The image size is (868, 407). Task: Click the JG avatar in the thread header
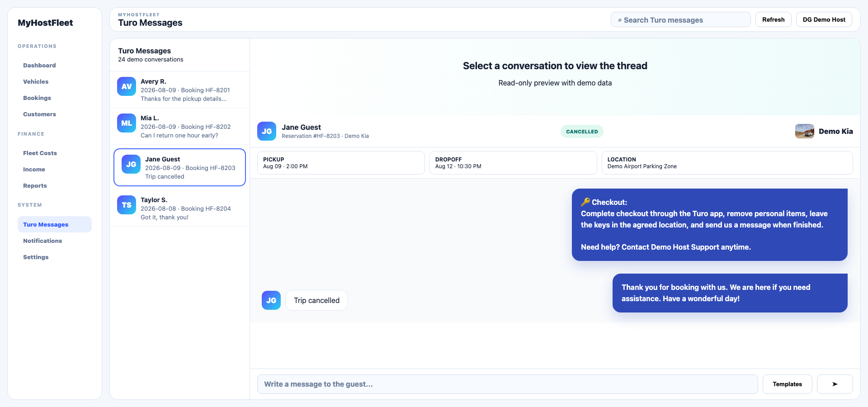point(267,131)
